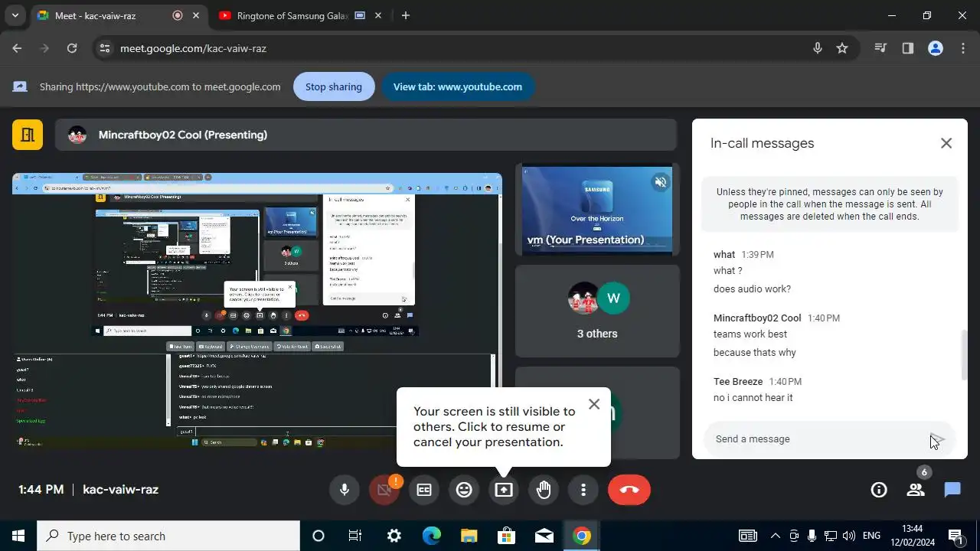980x551 pixels.
Task: View site information icon in address bar
Action: point(105,48)
